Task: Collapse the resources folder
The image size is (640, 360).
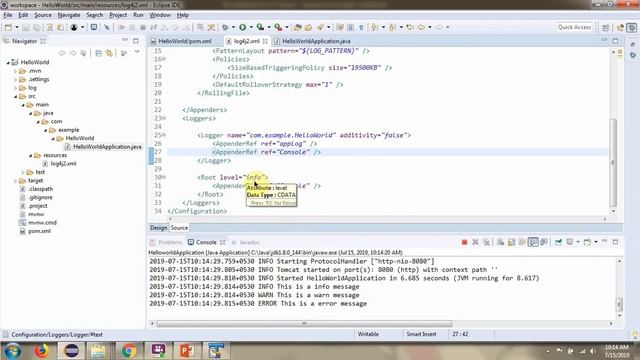Action: click(31, 156)
